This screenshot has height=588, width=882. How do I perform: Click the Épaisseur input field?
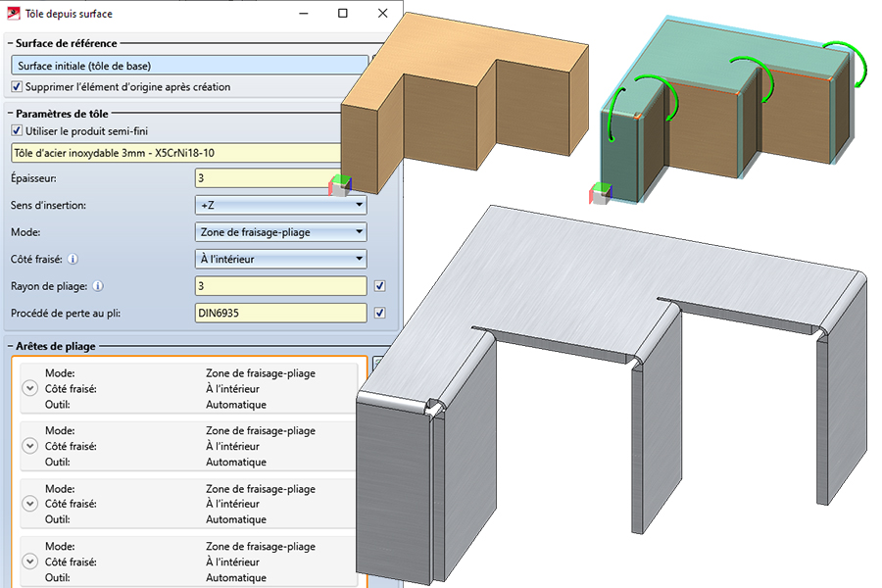pos(265,178)
